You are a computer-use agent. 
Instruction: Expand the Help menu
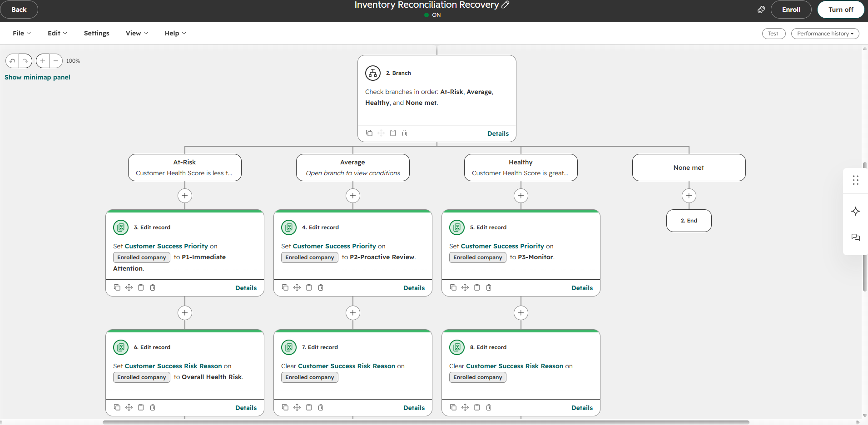pyautogui.click(x=175, y=33)
